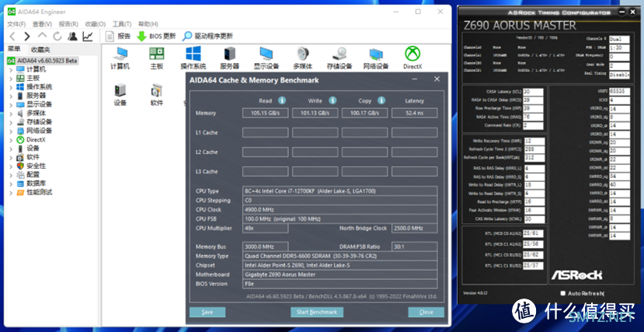
Task: Go forward with the right arrow toolbar icon
Action: (27, 37)
